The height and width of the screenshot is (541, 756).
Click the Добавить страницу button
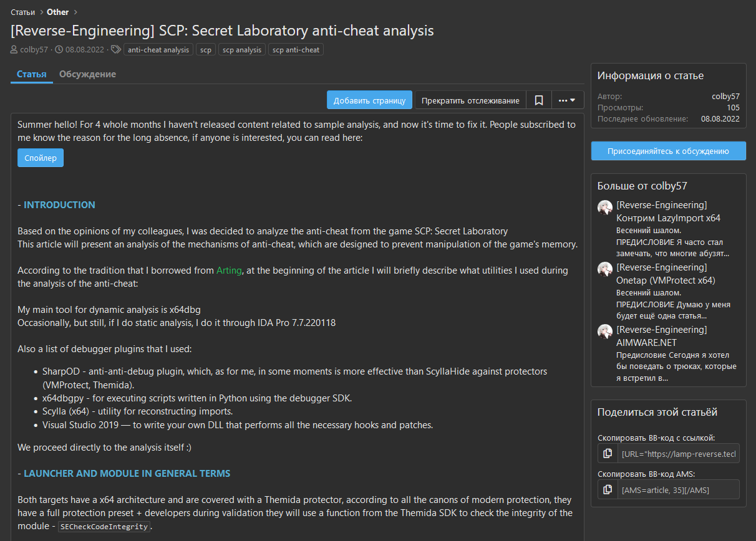click(369, 100)
